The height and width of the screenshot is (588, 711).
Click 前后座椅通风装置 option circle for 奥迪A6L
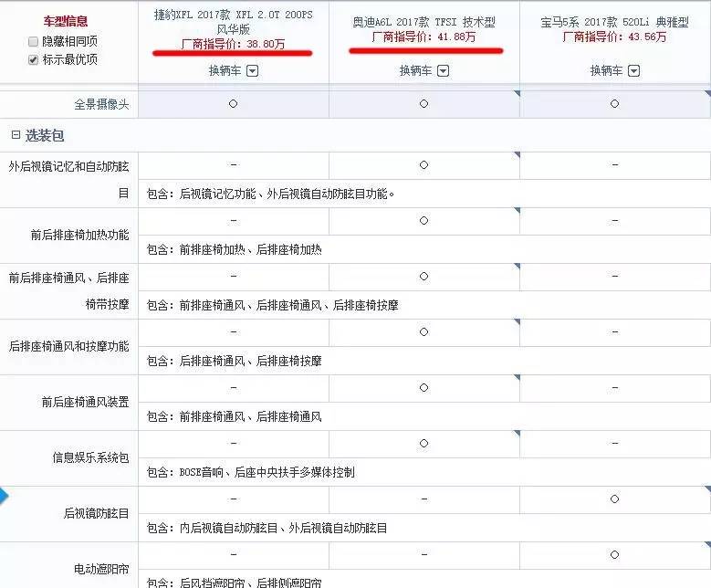pyautogui.click(x=424, y=388)
